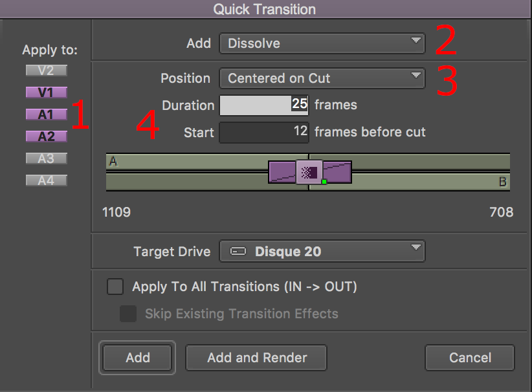This screenshot has height=392, width=532.
Task: Cancel the Quick Transition dialog
Action: click(x=469, y=357)
